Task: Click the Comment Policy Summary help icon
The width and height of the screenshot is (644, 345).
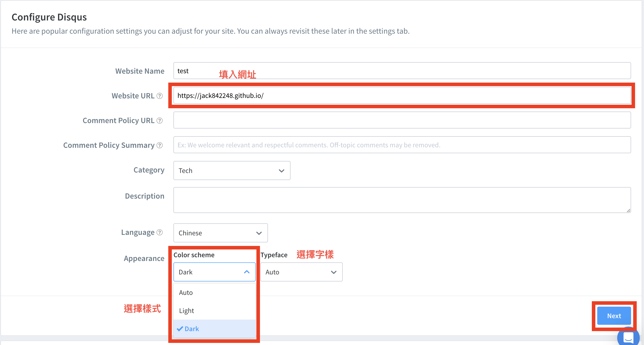Action: 160,145
